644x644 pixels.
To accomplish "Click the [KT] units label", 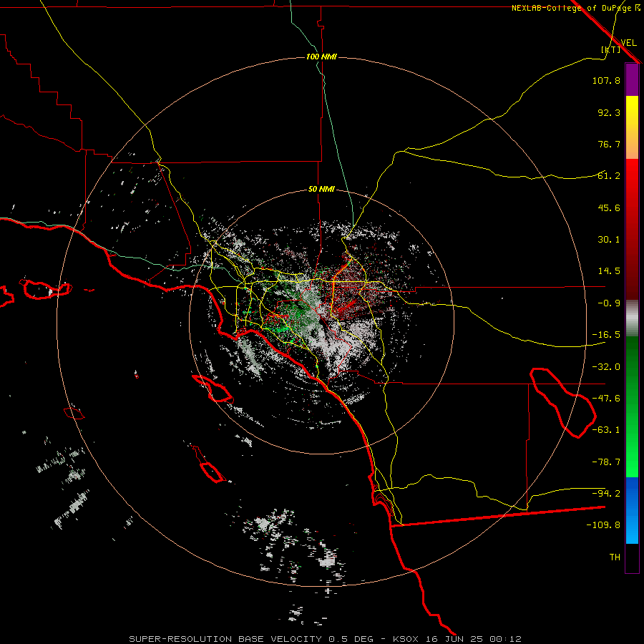I will click(611, 49).
